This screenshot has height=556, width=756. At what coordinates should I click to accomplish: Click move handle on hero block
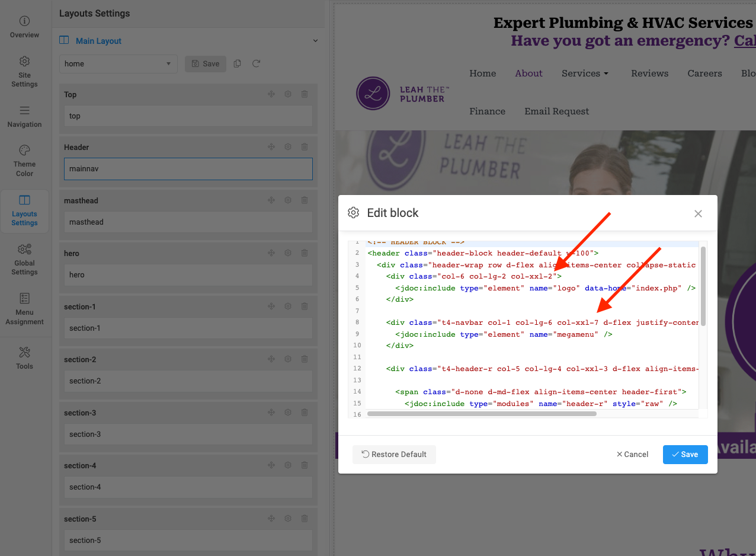pos(271,253)
